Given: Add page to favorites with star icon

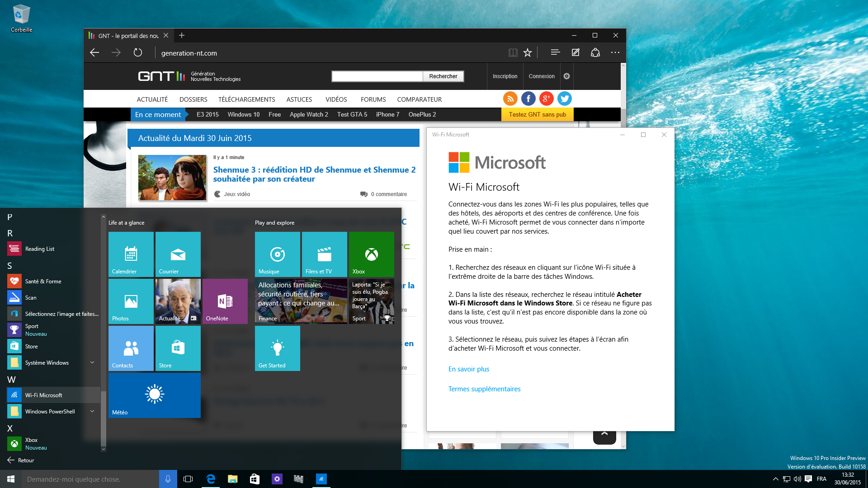Looking at the screenshot, I should [528, 53].
